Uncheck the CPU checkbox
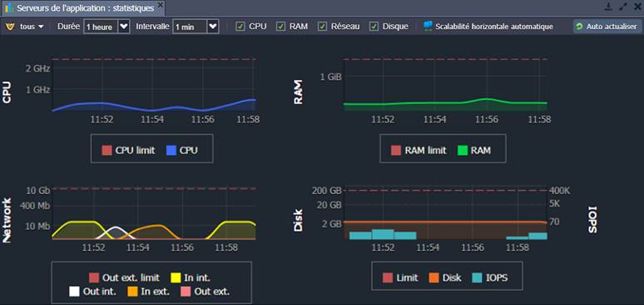The width and height of the screenshot is (644, 305). tap(240, 27)
